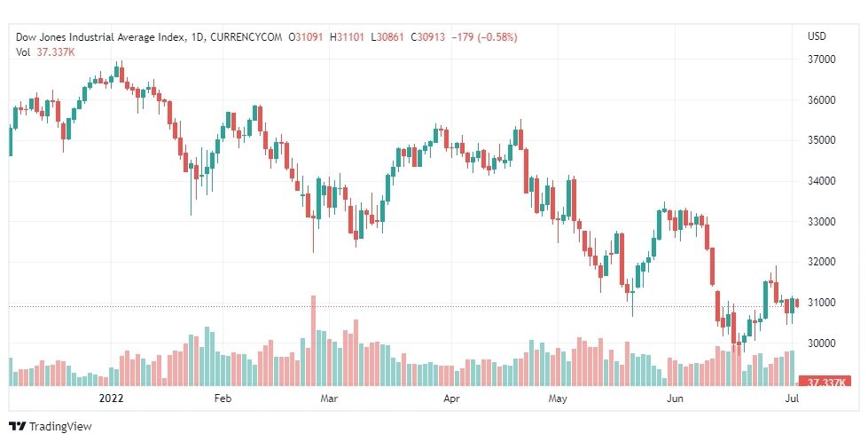The height and width of the screenshot is (442, 868).
Task: Click the TradingView logo icon
Action: point(17,426)
